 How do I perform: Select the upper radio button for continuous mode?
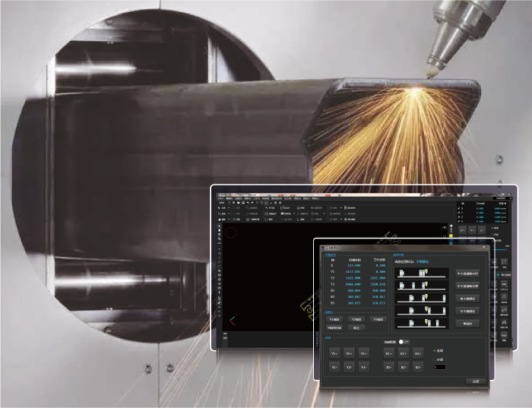click(434, 350)
